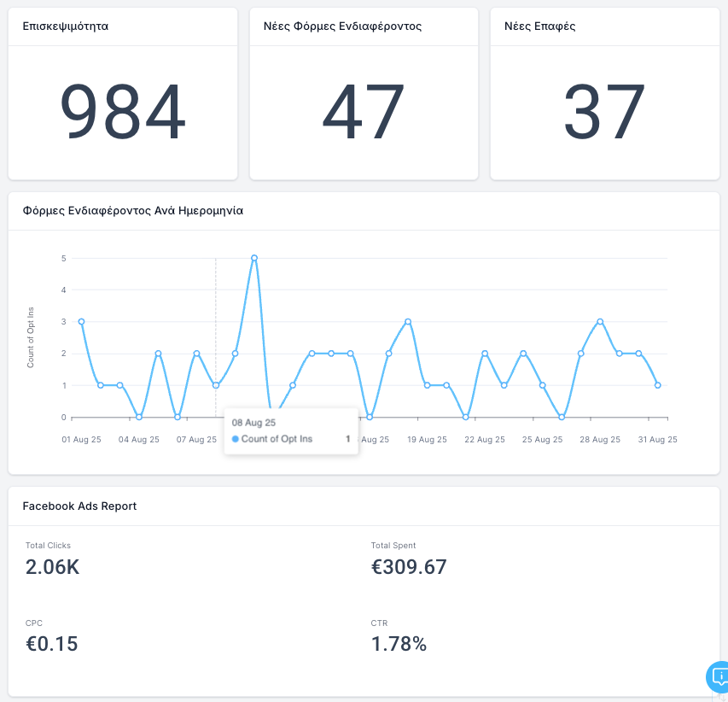This screenshot has height=702, width=728.
Task: Select the 47 new forms value
Action: click(x=364, y=113)
